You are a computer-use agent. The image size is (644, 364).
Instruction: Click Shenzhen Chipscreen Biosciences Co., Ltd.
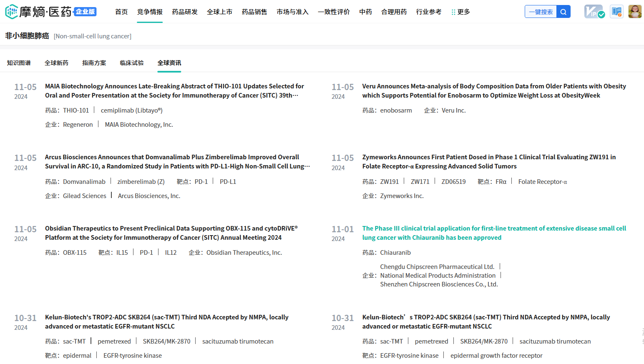point(439,284)
